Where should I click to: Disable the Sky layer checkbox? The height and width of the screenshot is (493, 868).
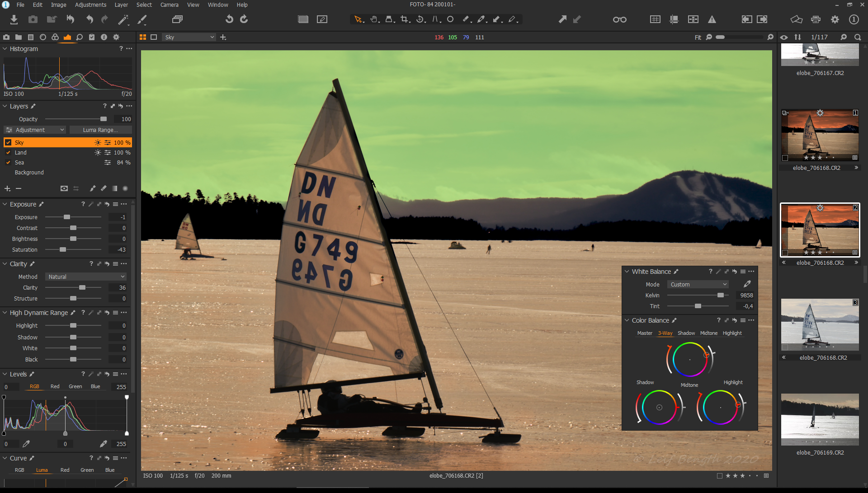[x=8, y=142]
